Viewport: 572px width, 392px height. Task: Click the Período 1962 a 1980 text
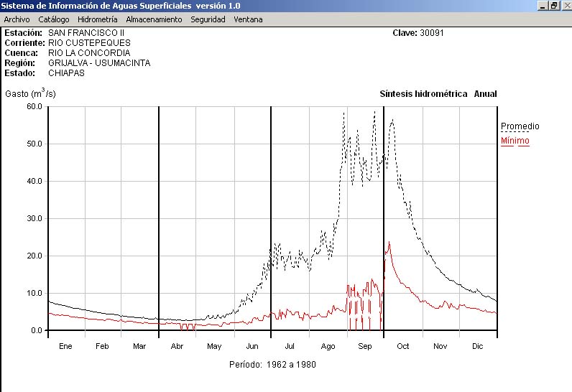coord(272,364)
